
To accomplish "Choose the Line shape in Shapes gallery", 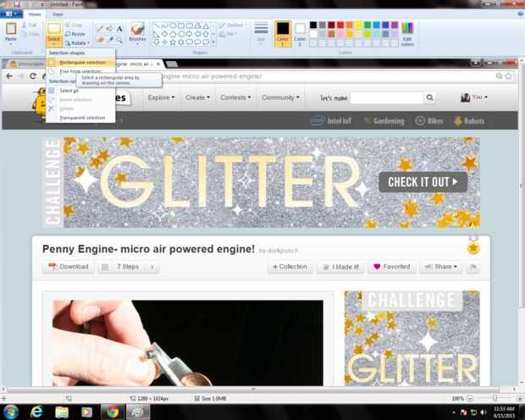I will click(x=157, y=25).
